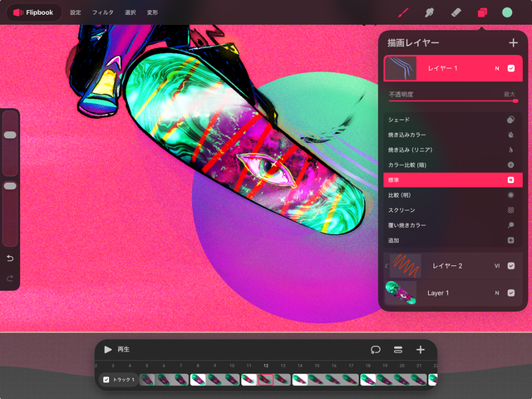Select the smudge tool
Image resolution: width=532 pixels, height=399 pixels.
(429, 12)
